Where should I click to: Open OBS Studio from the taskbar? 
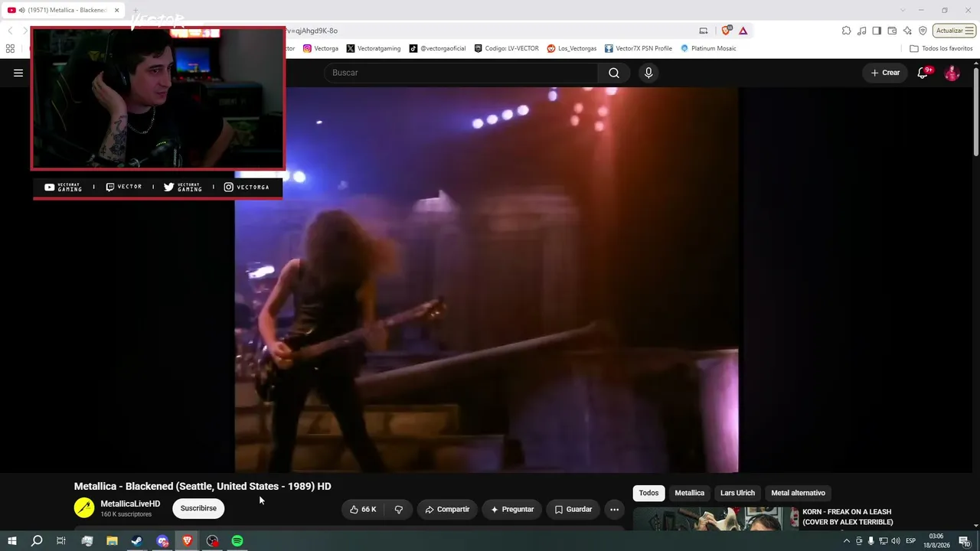point(213,541)
